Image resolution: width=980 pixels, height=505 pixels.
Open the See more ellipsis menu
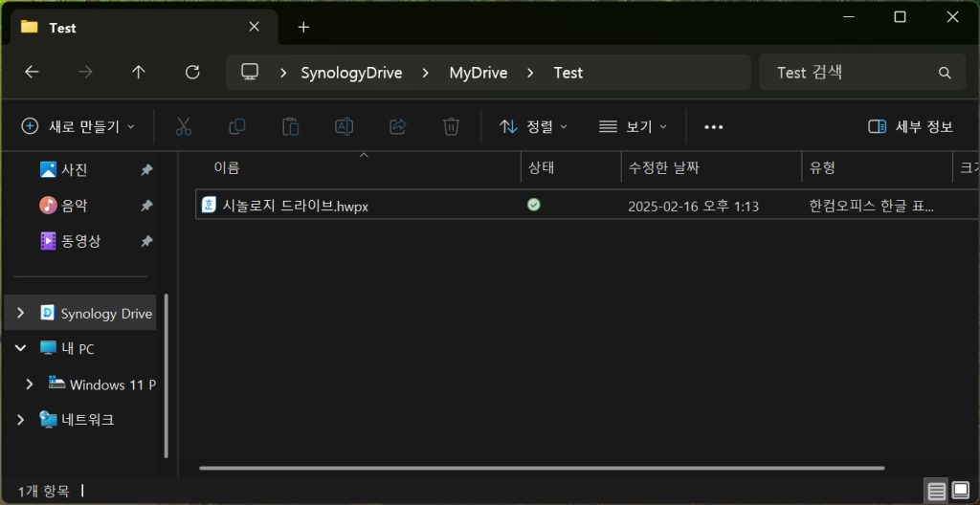713,127
